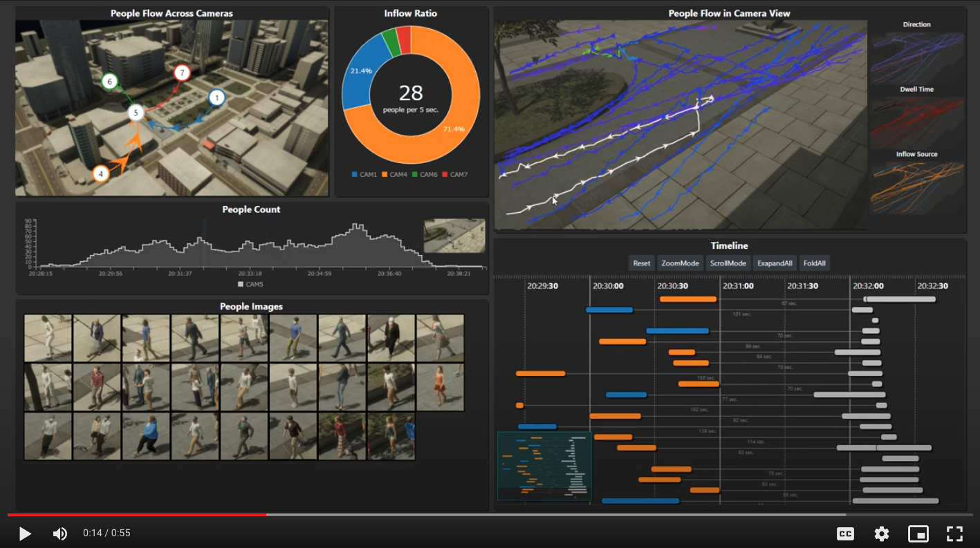Image resolution: width=980 pixels, height=548 pixels.
Task: Hide CAM5 series in People Count
Action: pyautogui.click(x=250, y=284)
